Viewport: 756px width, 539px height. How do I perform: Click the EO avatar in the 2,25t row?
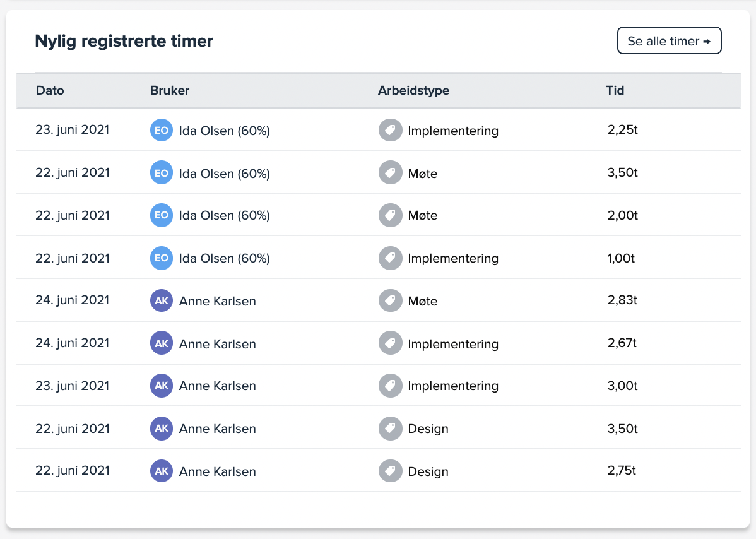(x=162, y=130)
